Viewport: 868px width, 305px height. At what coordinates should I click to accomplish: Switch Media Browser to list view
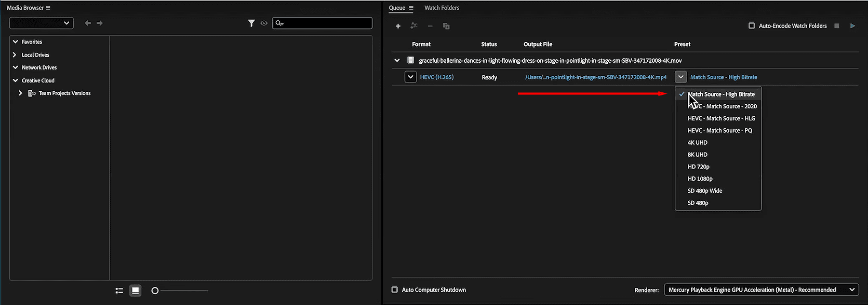[x=119, y=291]
